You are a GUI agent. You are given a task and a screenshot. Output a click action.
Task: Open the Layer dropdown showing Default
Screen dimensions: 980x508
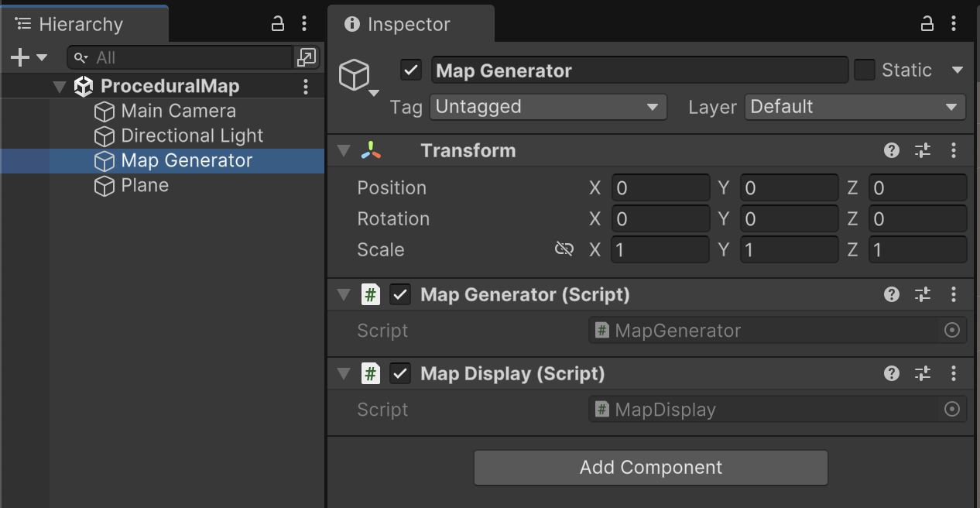(855, 107)
